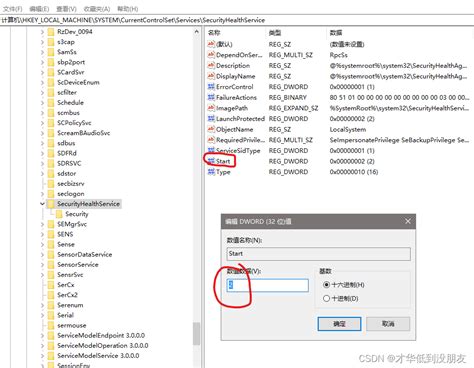Click the SerCx2 folder icon
Screen dimensions: 474x368
pos(51,295)
